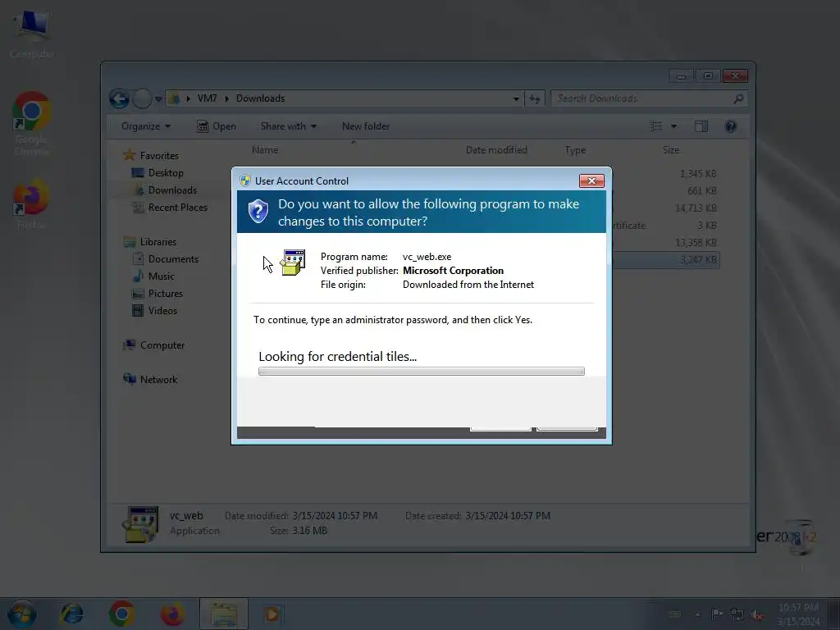Click Microsoft Corporation publisher text

point(453,271)
